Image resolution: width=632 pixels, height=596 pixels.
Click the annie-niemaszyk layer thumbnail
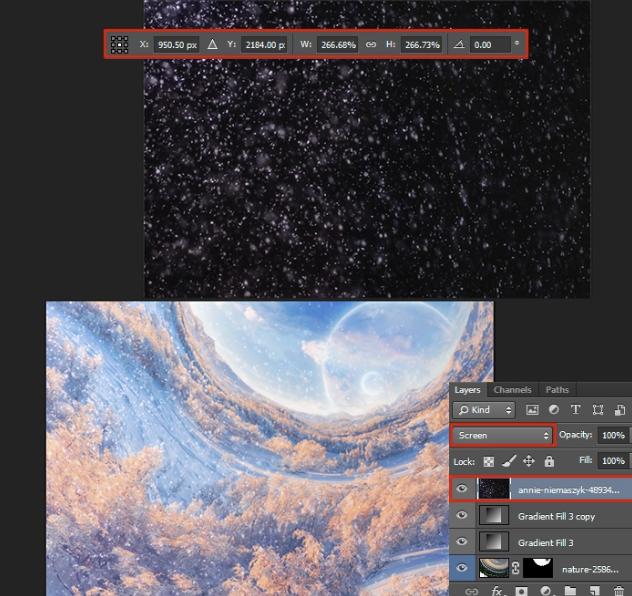coord(494,489)
